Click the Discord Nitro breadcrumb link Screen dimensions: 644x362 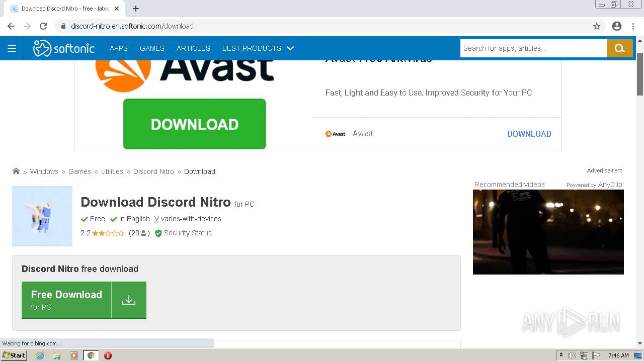point(153,171)
